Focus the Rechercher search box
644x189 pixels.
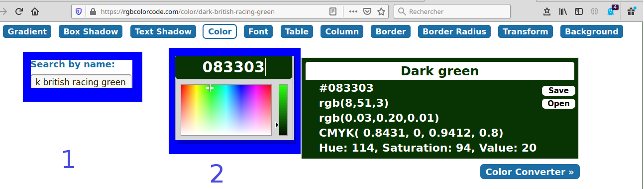click(452, 11)
